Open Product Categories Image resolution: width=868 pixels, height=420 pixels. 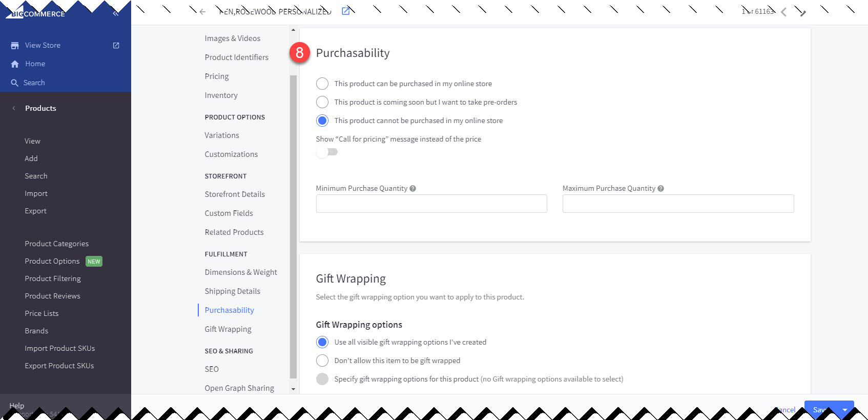(57, 244)
